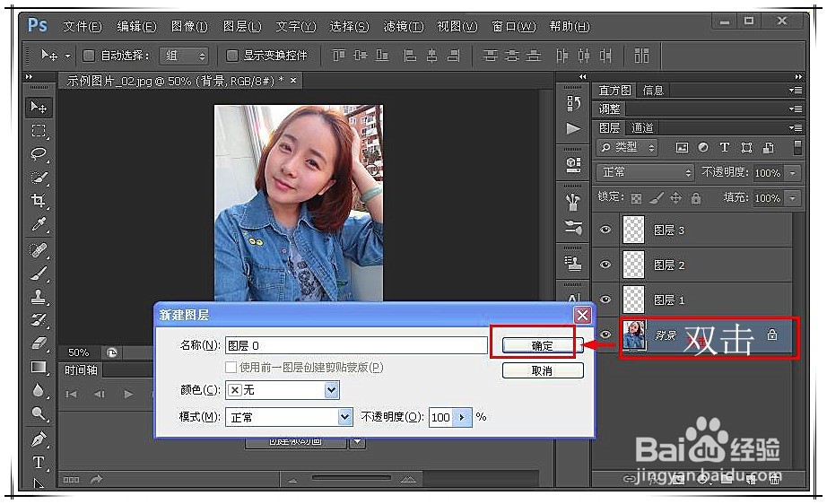Image resolution: width=827 pixels, height=504 pixels.
Task: Enable 显示变换控件 checkbox
Action: (231, 56)
